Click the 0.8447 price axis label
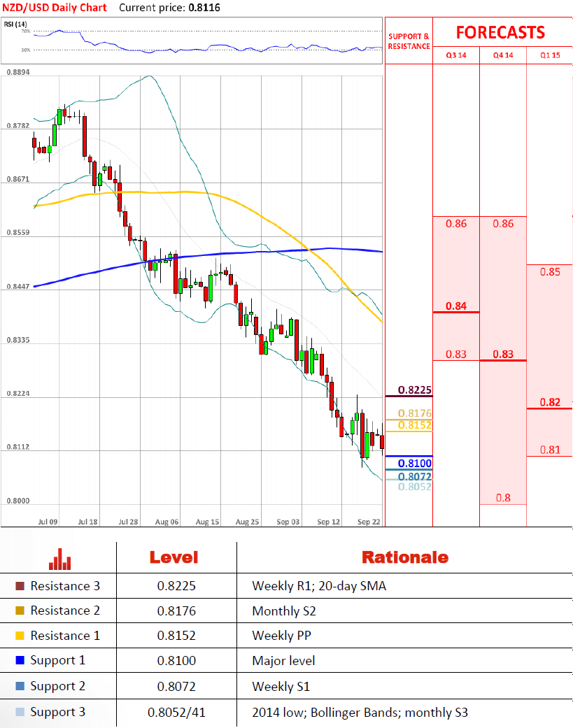This screenshot has height=728, width=573. [x=18, y=287]
